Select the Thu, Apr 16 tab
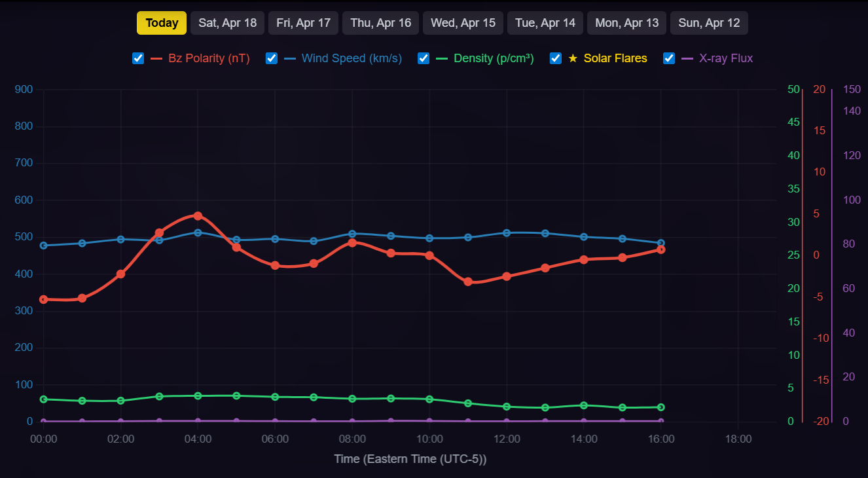The image size is (868, 478). [x=380, y=22]
